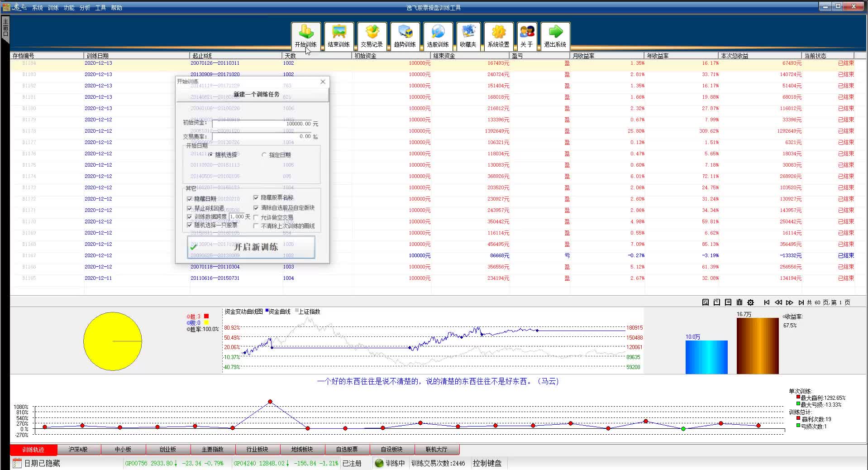This screenshot has width=868, height=470.
Task: Open the 系统 menu
Action: (x=38, y=8)
